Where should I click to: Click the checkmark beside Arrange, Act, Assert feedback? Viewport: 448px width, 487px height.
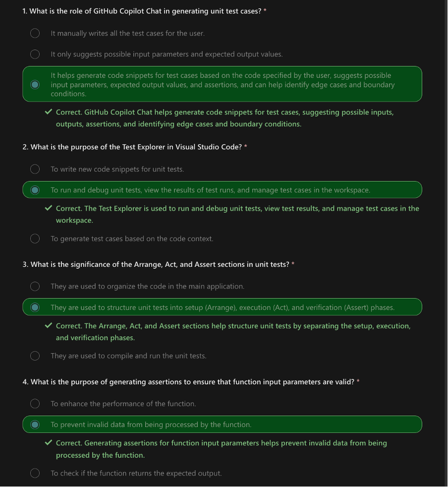tap(48, 325)
